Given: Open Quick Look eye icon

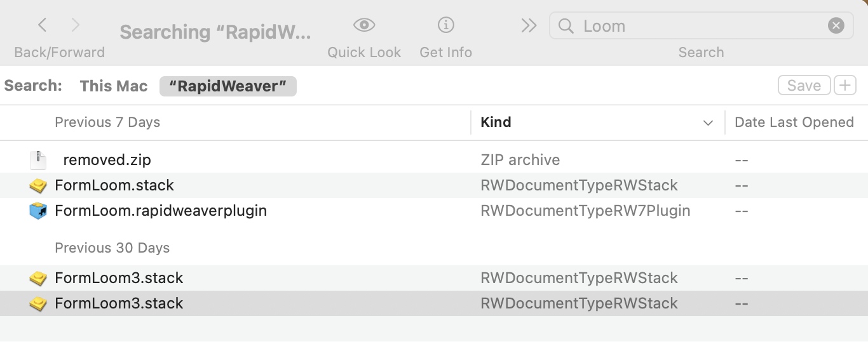Looking at the screenshot, I should (364, 25).
